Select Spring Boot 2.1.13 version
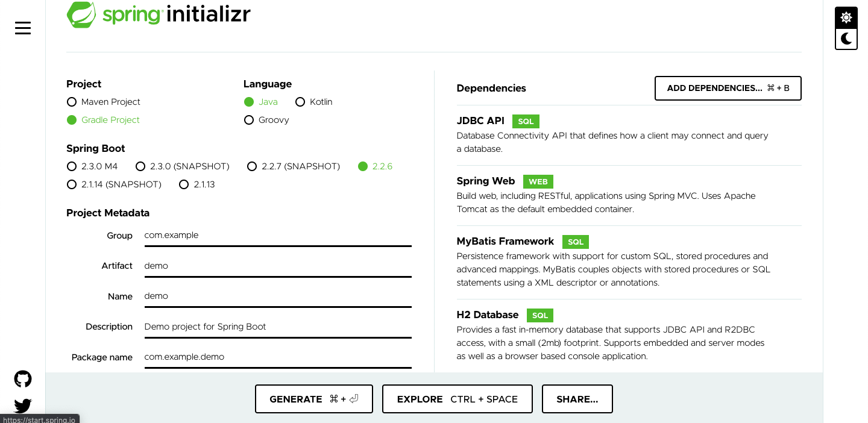Viewport: 868px width, 423px height. [197, 184]
